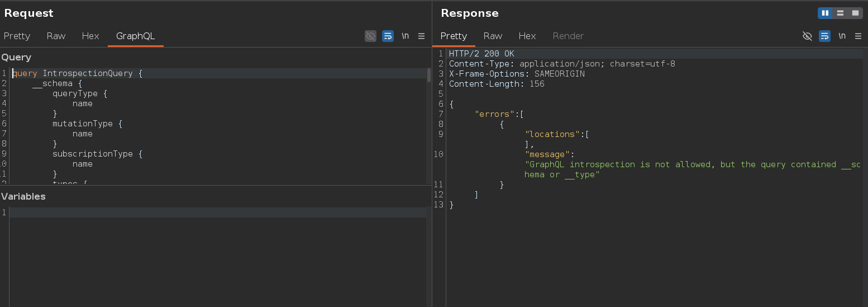The width and height of the screenshot is (868, 307).
Task: Click the Response panel title
Action: (x=470, y=13)
